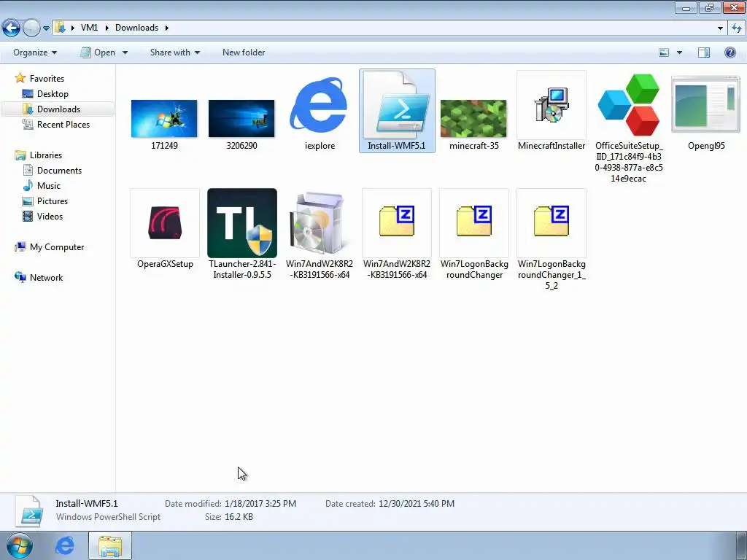Open My Computer in the sidebar
This screenshot has height=560, width=747.
[57, 247]
